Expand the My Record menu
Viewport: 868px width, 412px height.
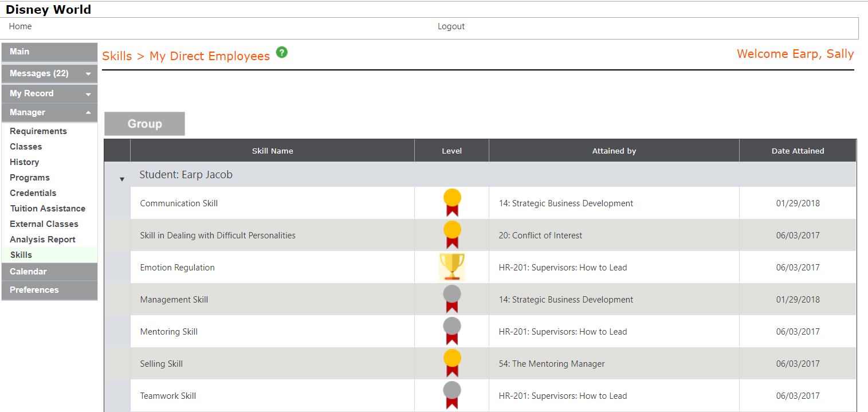click(x=88, y=94)
